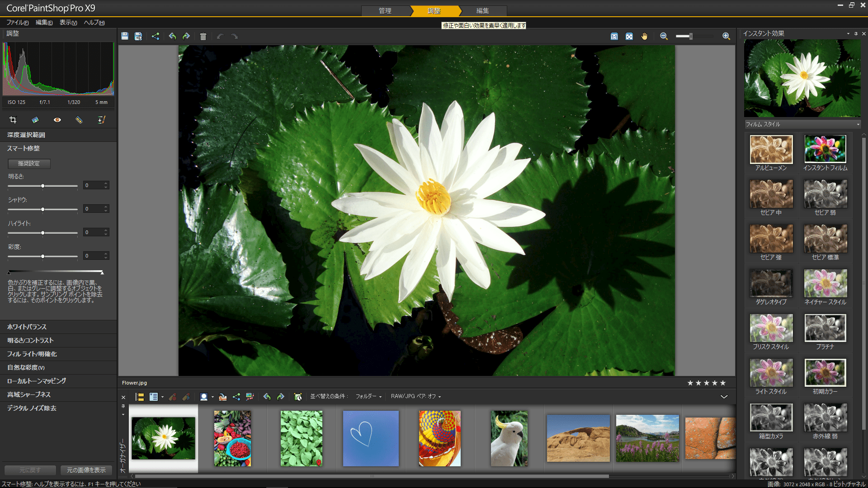Screen dimensions: 868x488
Task: Select the Crop tool in the adjust panel
Action: click(13, 120)
